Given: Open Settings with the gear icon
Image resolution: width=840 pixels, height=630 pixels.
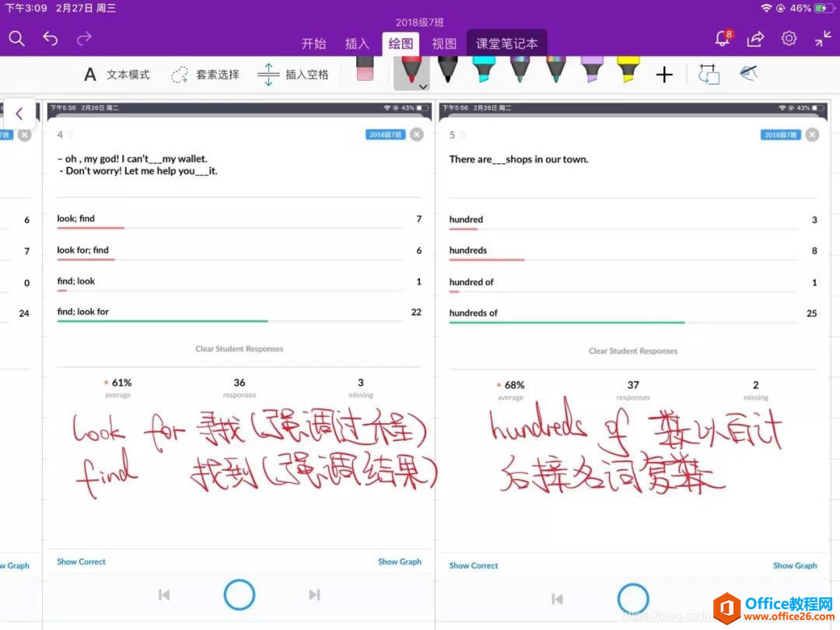Looking at the screenshot, I should (x=789, y=37).
